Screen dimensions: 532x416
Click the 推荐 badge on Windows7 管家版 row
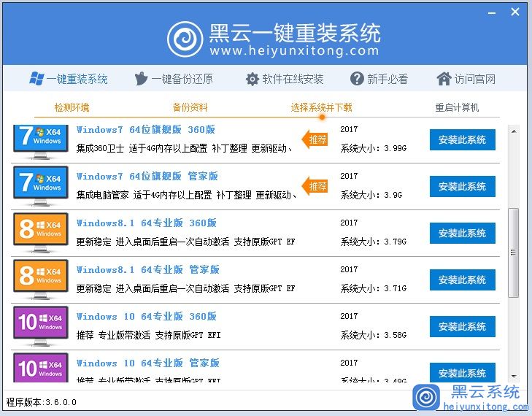315,186
